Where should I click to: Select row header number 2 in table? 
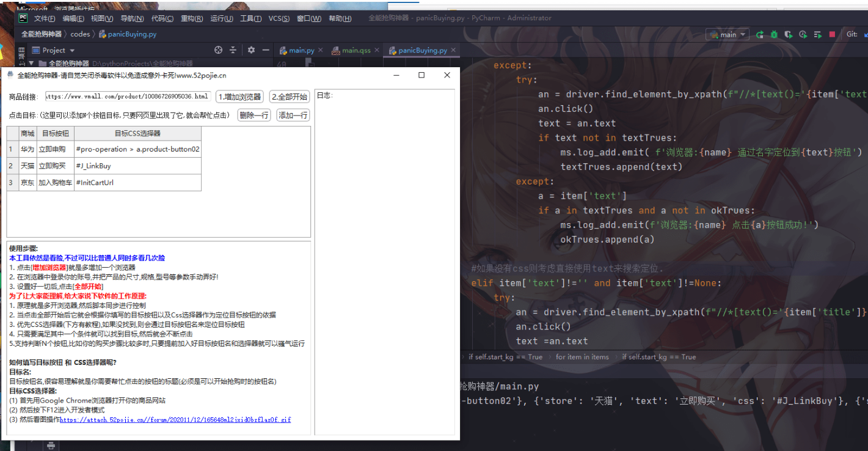pyautogui.click(x=13, y=166)
